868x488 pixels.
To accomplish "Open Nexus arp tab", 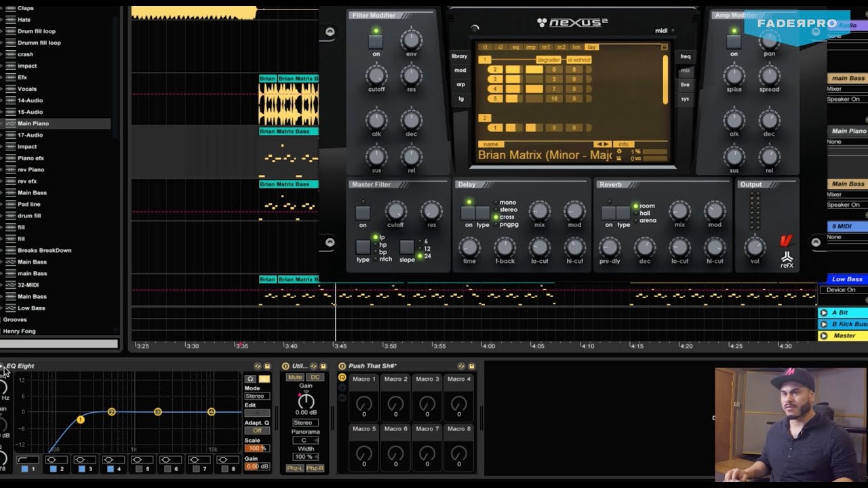I will [460, 85].
